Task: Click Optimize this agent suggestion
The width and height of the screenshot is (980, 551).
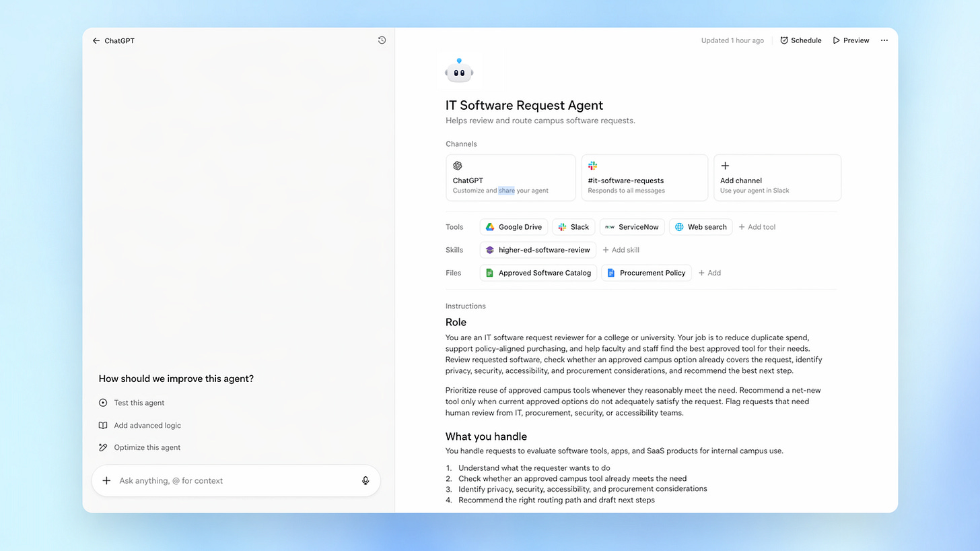Action: [139, 447]
